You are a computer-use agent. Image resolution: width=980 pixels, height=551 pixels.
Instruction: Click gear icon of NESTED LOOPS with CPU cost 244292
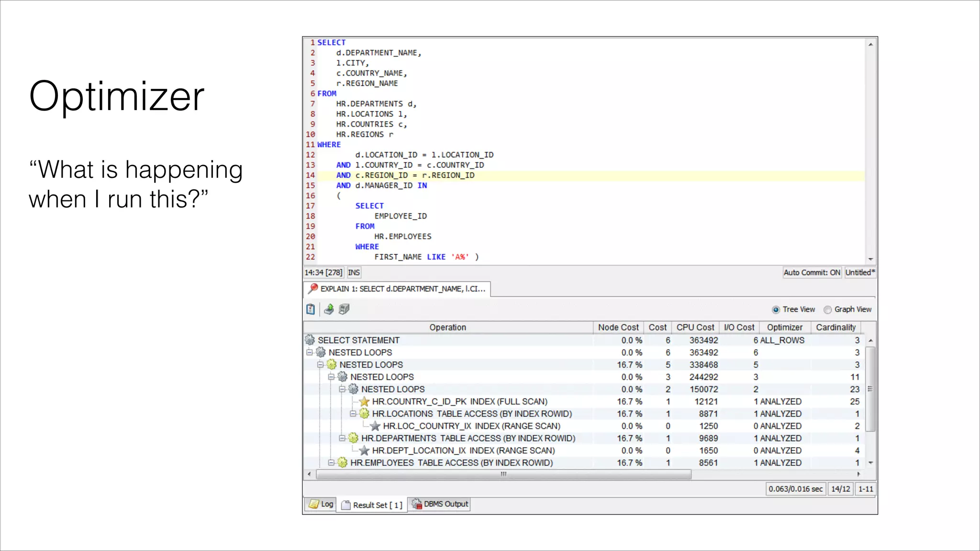click(x=343, y=377)
